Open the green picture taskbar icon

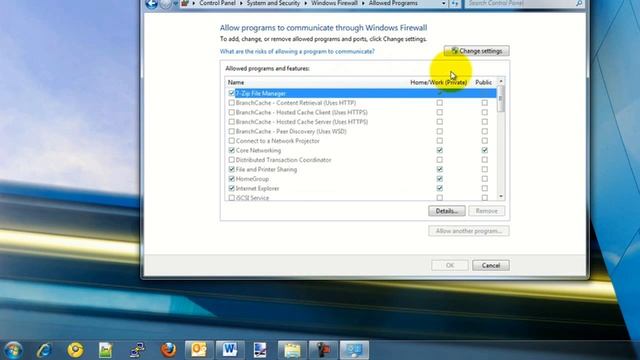click(x=106, y=351)
